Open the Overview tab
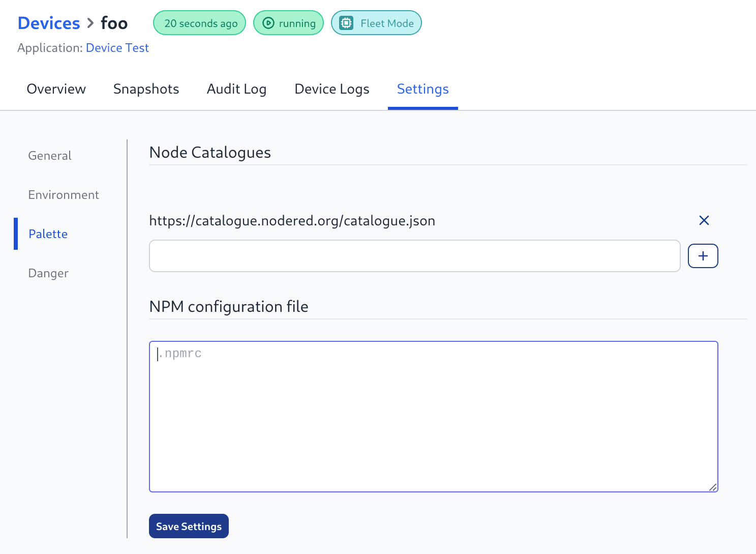756x554 pixels. pos(56,89)
